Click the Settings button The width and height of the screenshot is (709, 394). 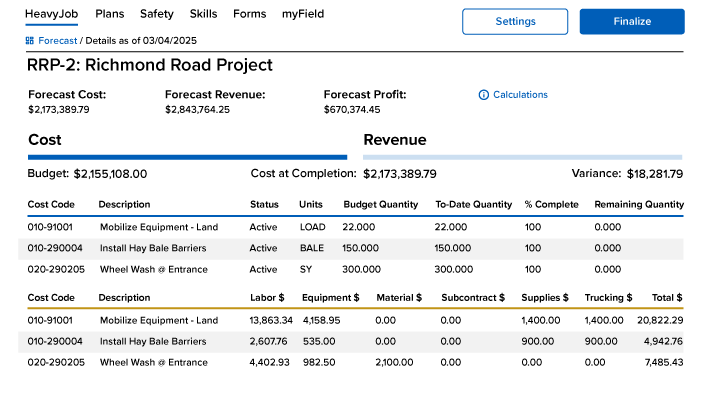coord(515,21)
